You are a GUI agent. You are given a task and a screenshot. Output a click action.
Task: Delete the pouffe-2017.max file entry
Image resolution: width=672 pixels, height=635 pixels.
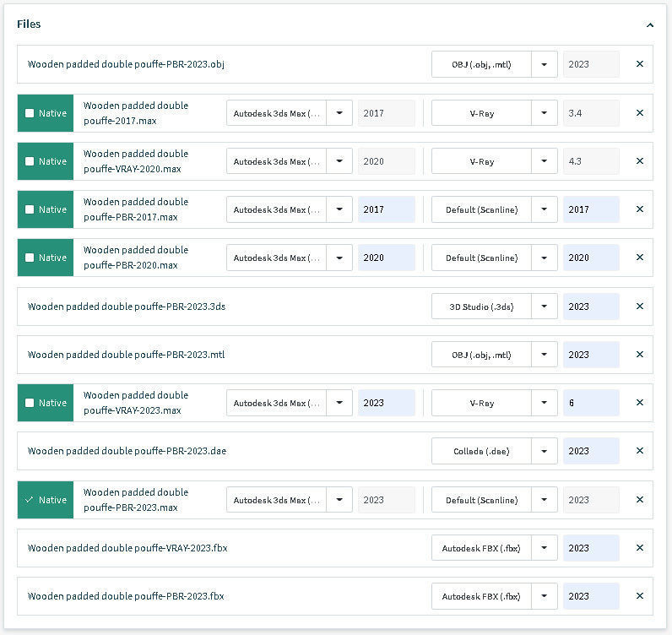tap(639, 113)
